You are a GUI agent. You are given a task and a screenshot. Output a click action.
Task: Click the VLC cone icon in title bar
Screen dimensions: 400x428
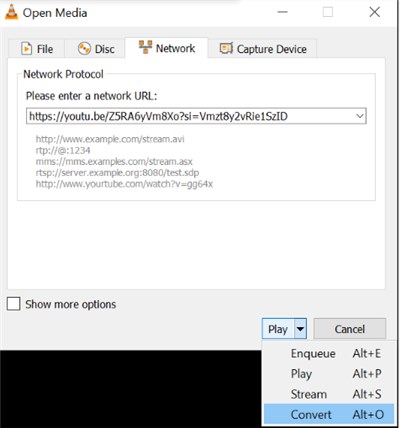(x=11, y=11)
